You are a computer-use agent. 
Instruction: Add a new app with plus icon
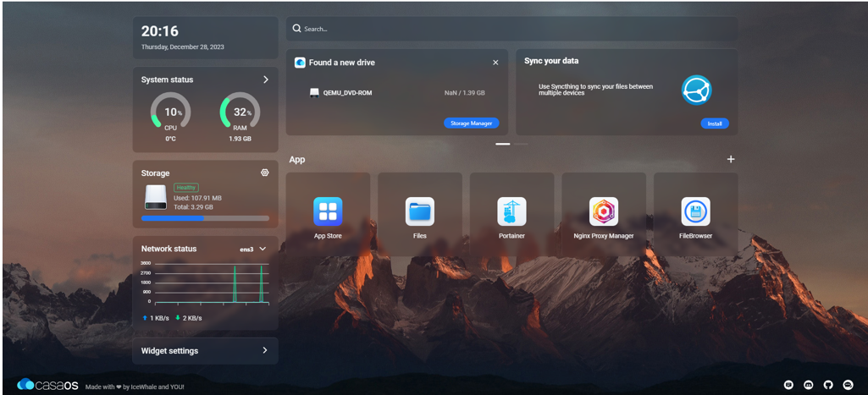click(x=731, y=159)
